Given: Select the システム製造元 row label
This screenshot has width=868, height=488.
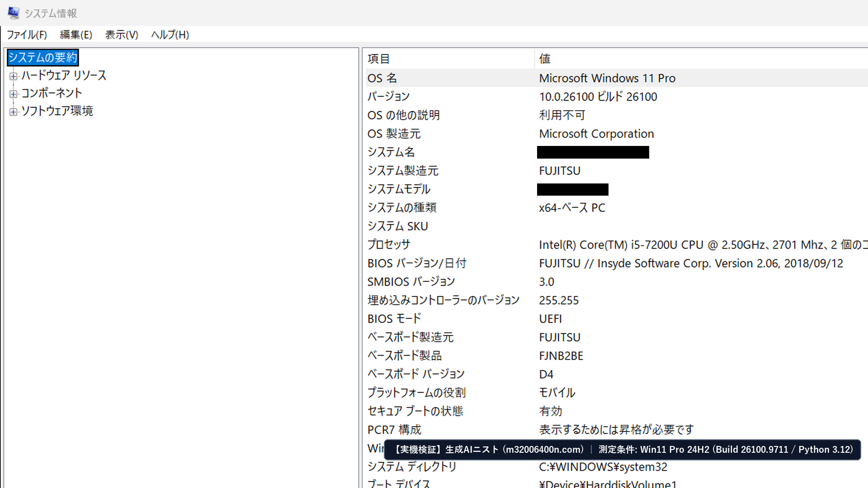Looking at the screenshot, I should pyautogui.click(x=403, y=171).
